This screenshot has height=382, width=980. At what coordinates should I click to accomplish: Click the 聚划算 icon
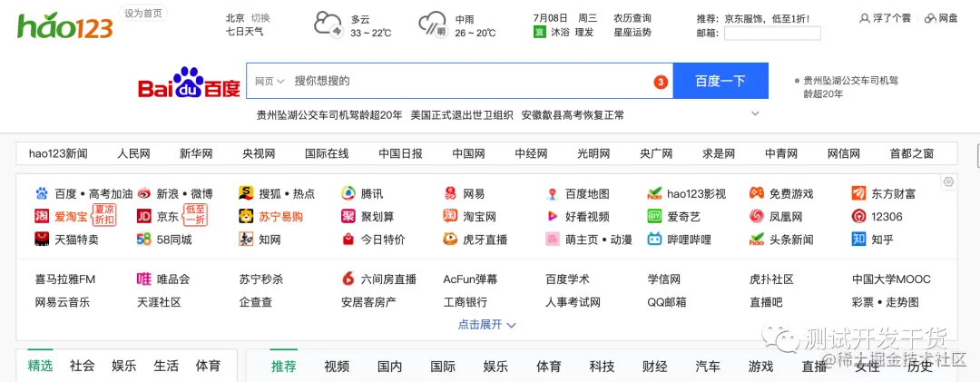click(348, 216)
